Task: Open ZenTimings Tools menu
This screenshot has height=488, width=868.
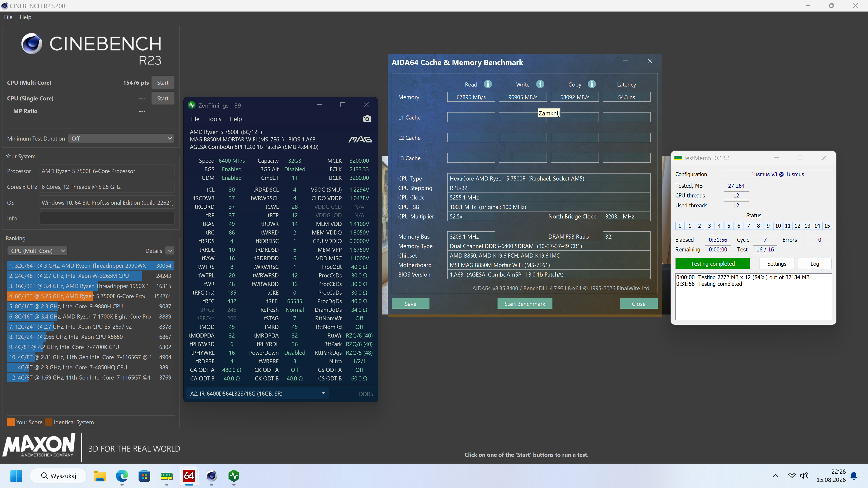Action: pyautogui.click(x=214, y=119)
